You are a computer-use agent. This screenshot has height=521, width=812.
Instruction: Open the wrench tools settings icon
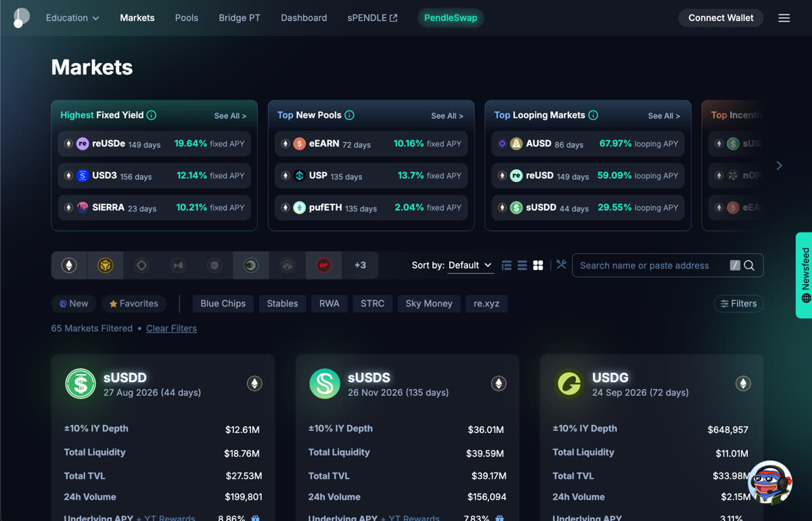[x=562, y=265]
